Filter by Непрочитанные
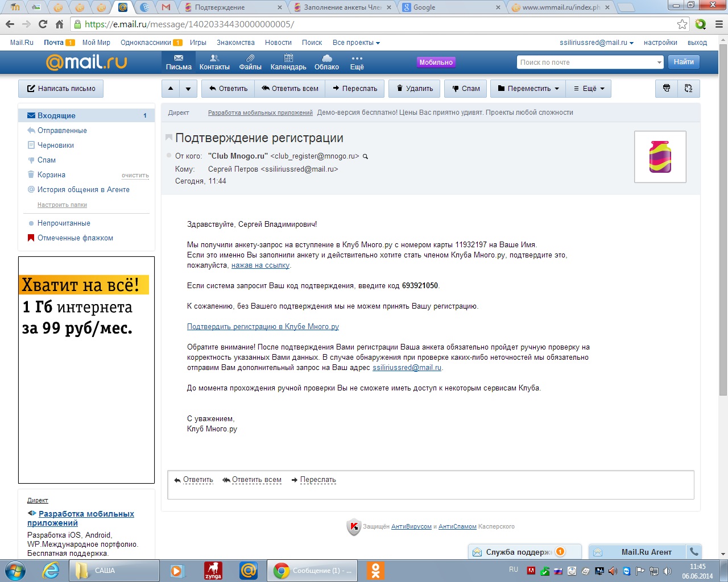This screenshot has width=728, height=582. coord(64,223)
